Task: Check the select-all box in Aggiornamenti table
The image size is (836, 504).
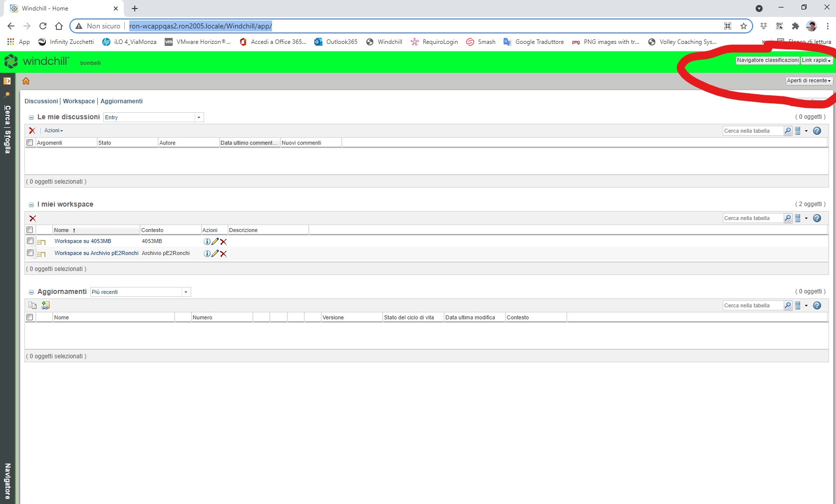Action: click(29, 317)
